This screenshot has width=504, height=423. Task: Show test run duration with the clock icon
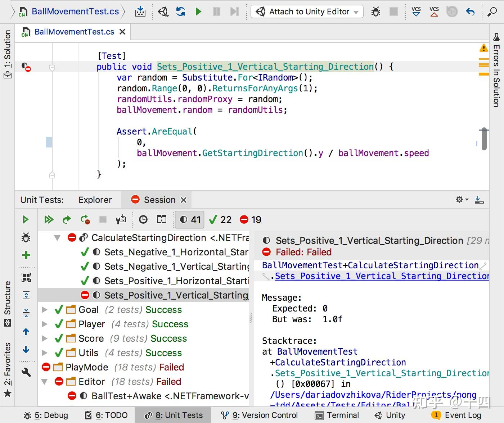pyautogui.click(x=143, y=219)
